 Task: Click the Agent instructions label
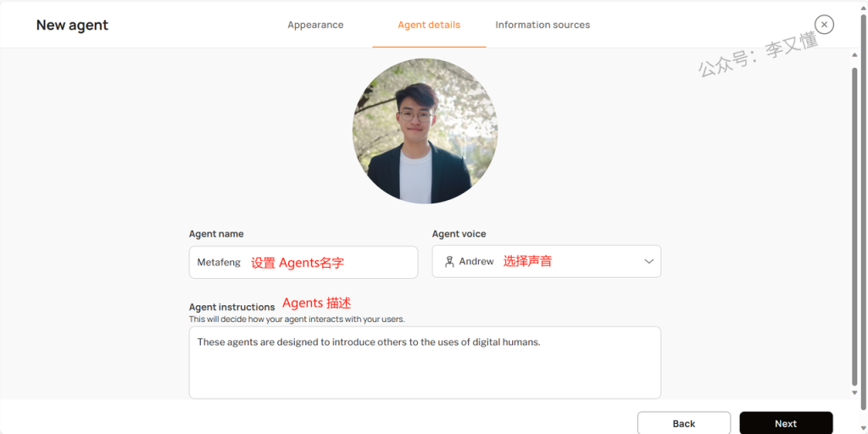(x=231, y=307)
